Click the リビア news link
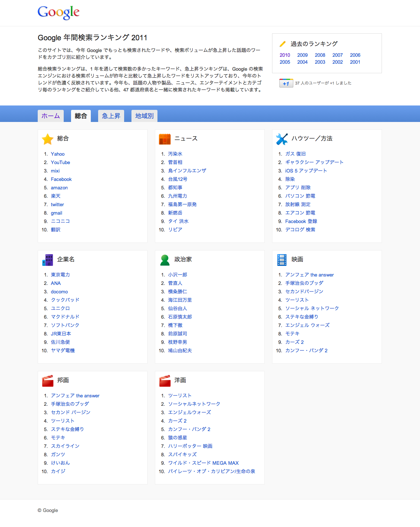420x527 pixels. pos(175,230)
